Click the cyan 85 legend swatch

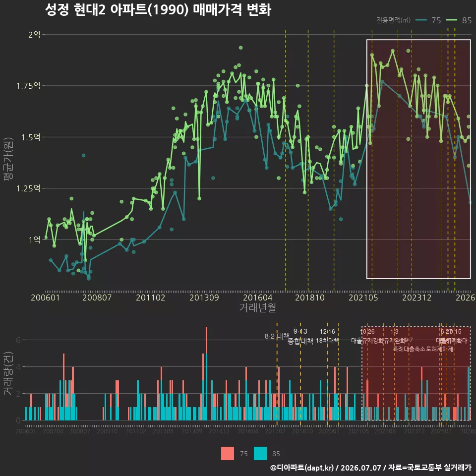point(260,454)
